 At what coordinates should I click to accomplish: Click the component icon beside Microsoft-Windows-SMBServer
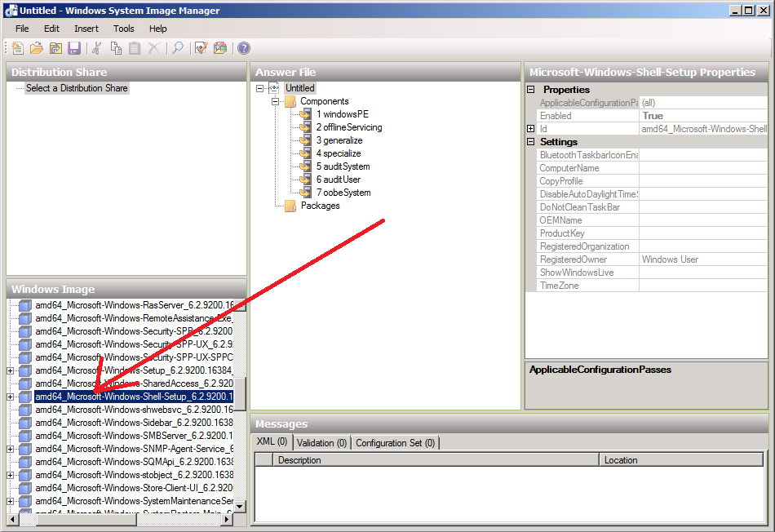(25, 436)
